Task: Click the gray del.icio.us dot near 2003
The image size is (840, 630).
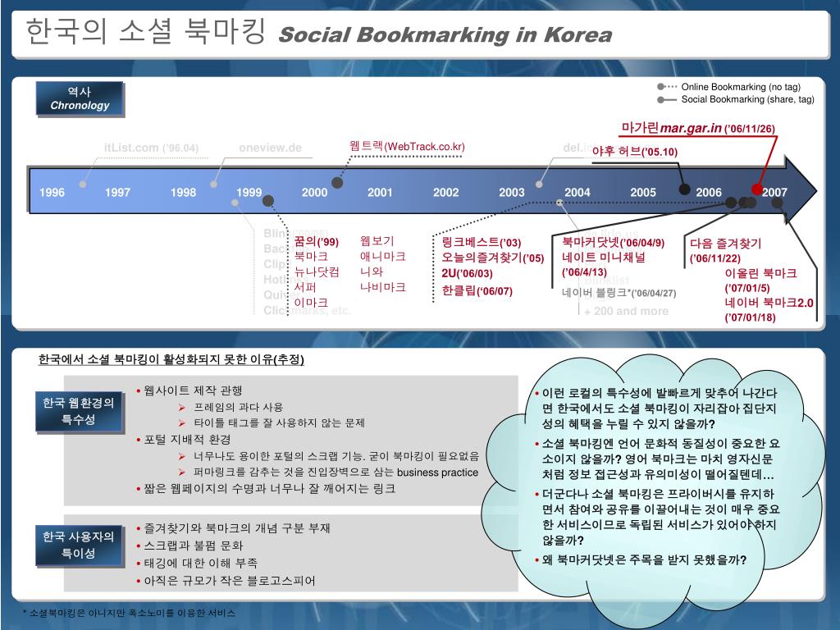Action: [539, 185]
